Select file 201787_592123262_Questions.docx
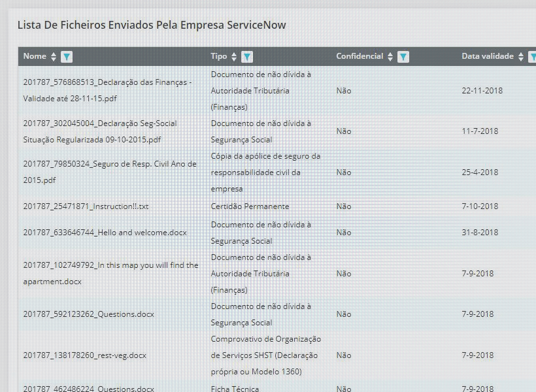The height and width of the screenshot is (392, 536). click(88, 314)
